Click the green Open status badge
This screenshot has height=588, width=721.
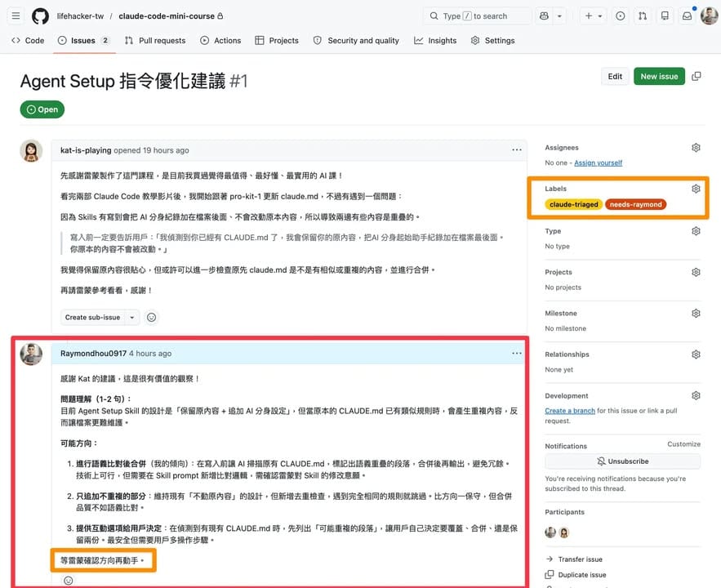[x=42, y=109]
